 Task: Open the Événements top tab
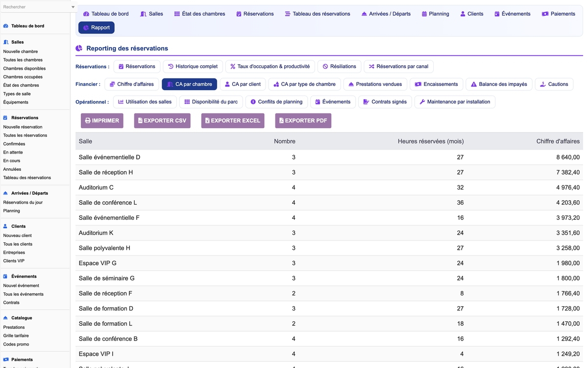coord(512,14)
